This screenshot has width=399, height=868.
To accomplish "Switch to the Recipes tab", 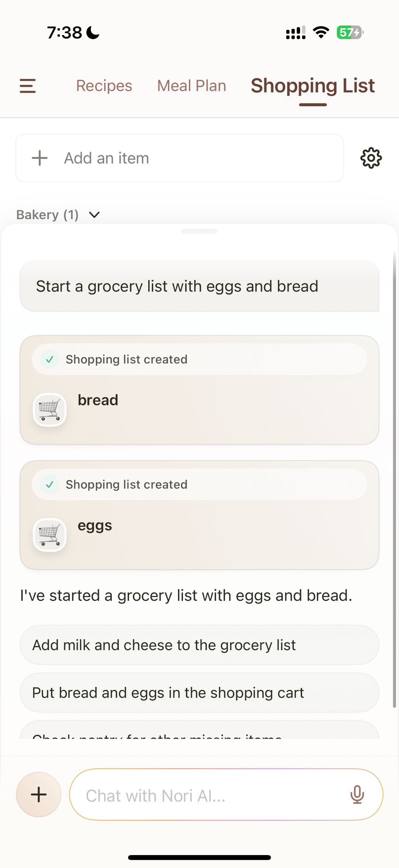I will click(104, 86).
